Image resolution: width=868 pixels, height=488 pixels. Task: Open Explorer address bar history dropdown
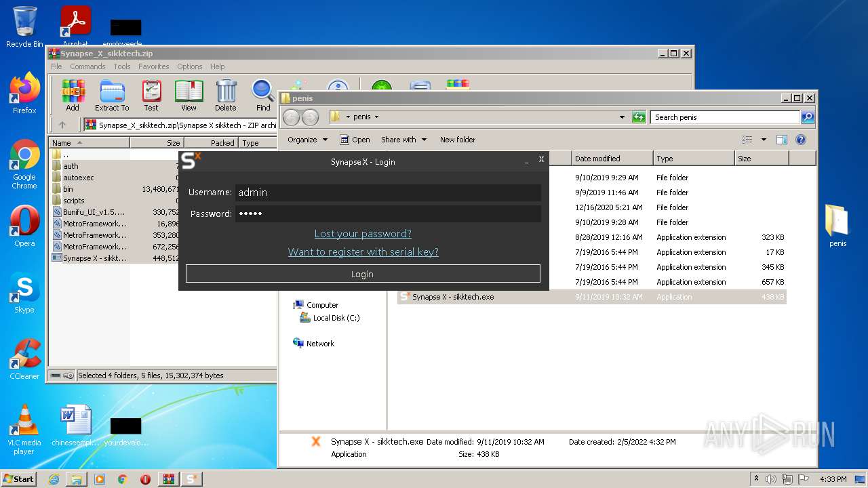click(622, 117)
